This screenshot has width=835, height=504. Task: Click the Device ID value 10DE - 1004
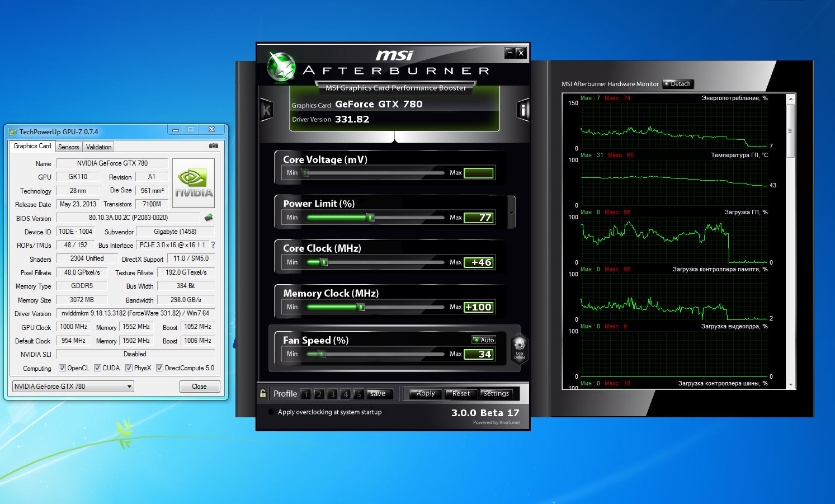coord(76,232)
